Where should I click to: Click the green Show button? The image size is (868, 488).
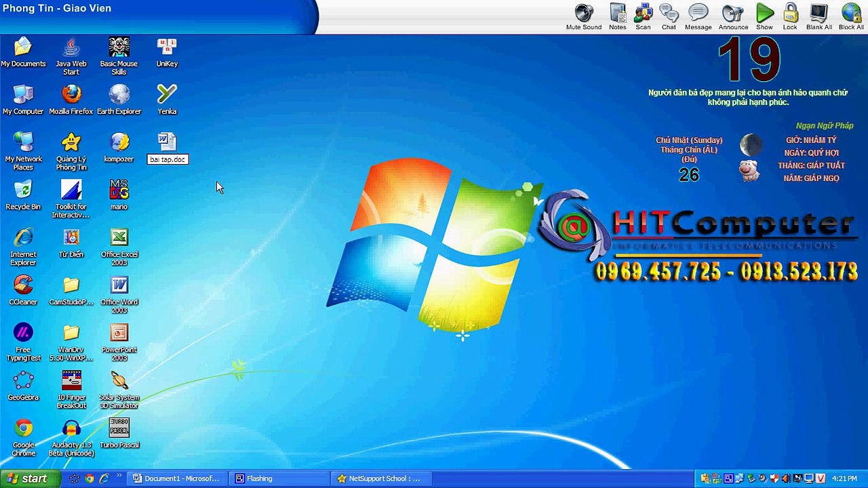pyautogui.click(x=764, y=17)
